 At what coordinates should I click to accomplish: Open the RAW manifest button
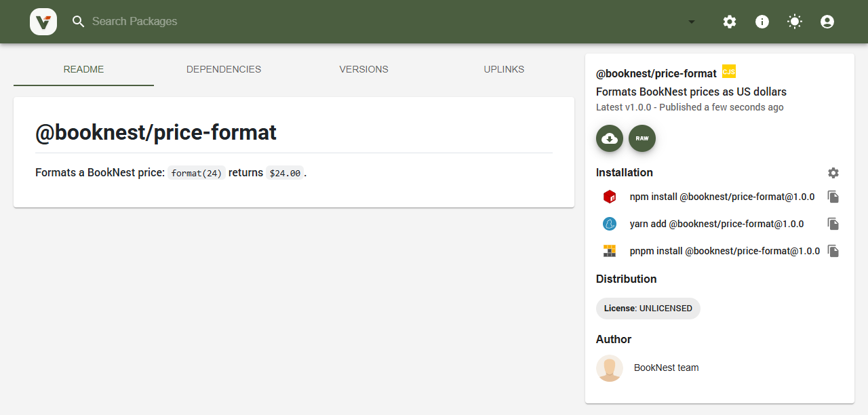[x=642, y=138]
